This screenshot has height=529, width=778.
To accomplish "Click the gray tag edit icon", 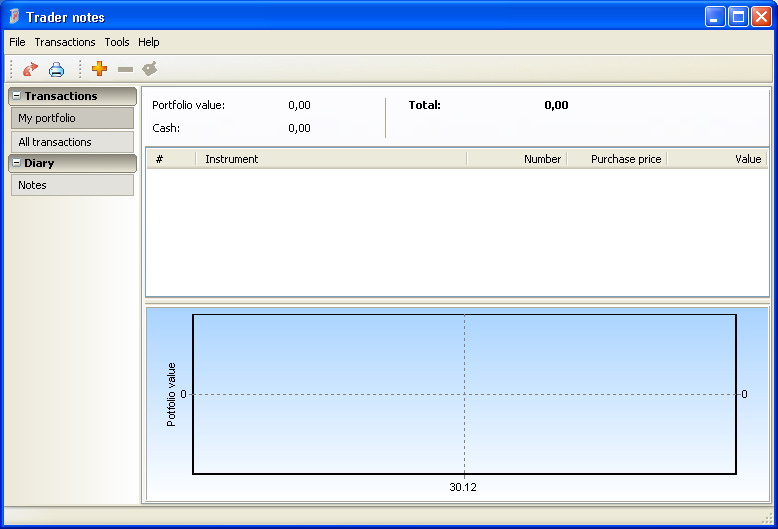I will point(150,69).
